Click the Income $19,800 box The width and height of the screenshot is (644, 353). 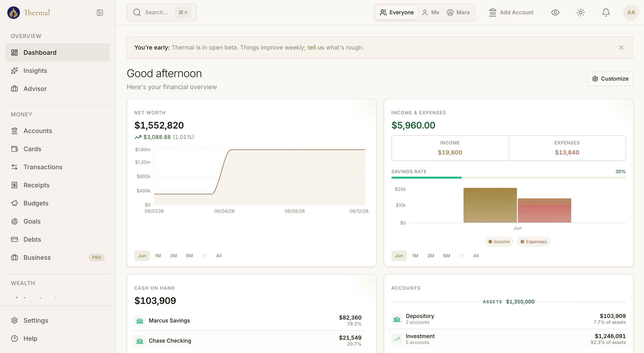[x=450, y=148]
